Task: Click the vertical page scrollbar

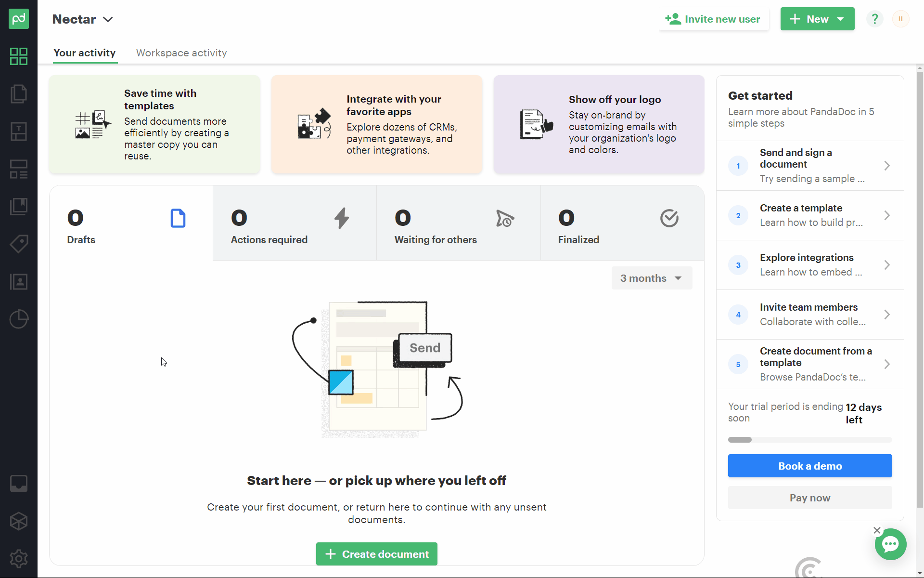Action: pos(920,289)
